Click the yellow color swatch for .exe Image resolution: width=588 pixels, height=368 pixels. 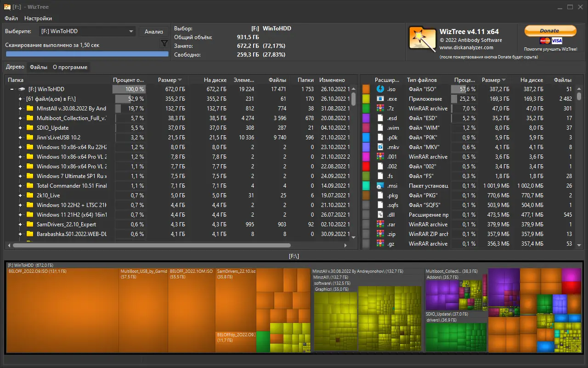click(x=366, y=99)
